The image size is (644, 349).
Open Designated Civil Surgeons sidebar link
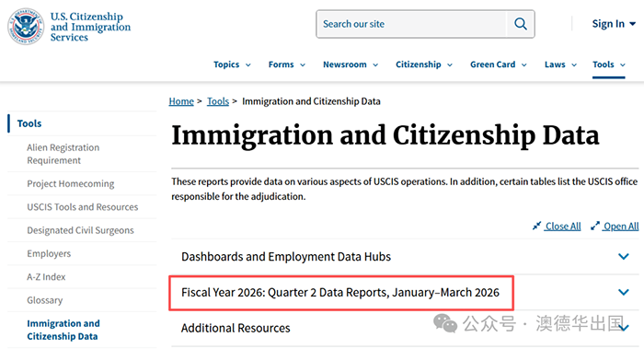click(81, 230)
